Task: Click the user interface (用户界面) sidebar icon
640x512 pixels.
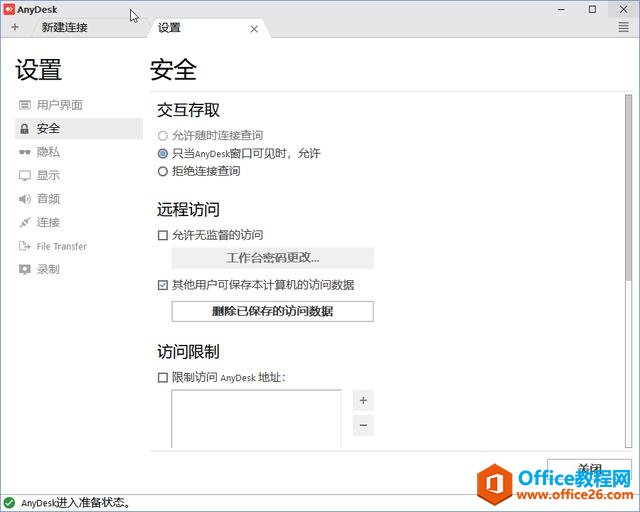Action: 25,105
